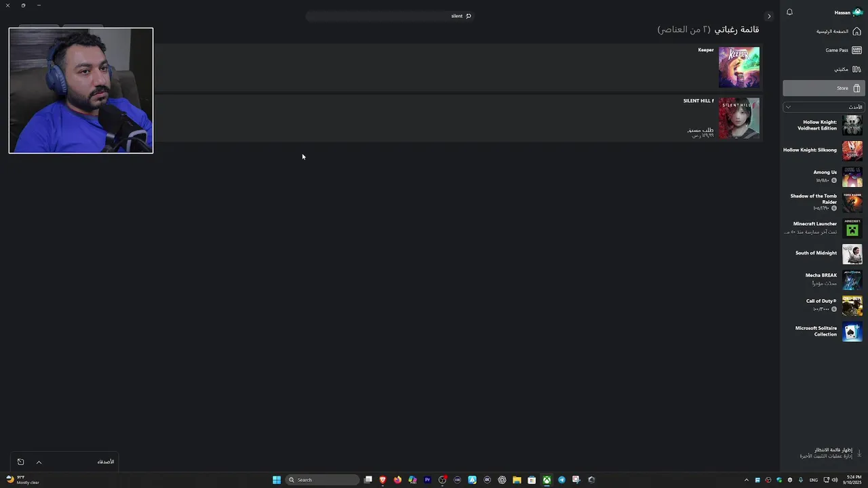This screenshot has width=868, height=488.
Task: Click webcam overlay of the streamer
Action: (81, 90)
